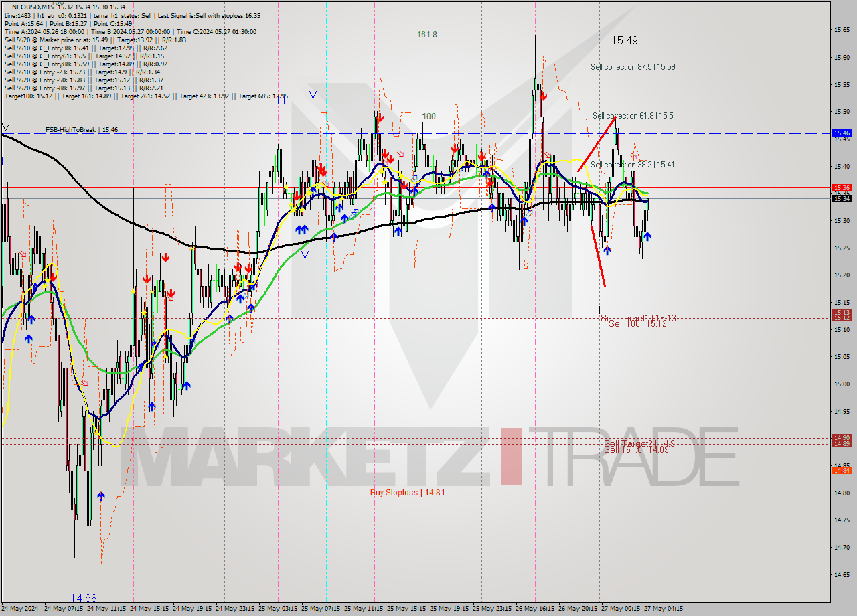This screenshot has height=616, width=857.
Task: Click the '24 May 23:15' time axis label
Action: (235, 609)
